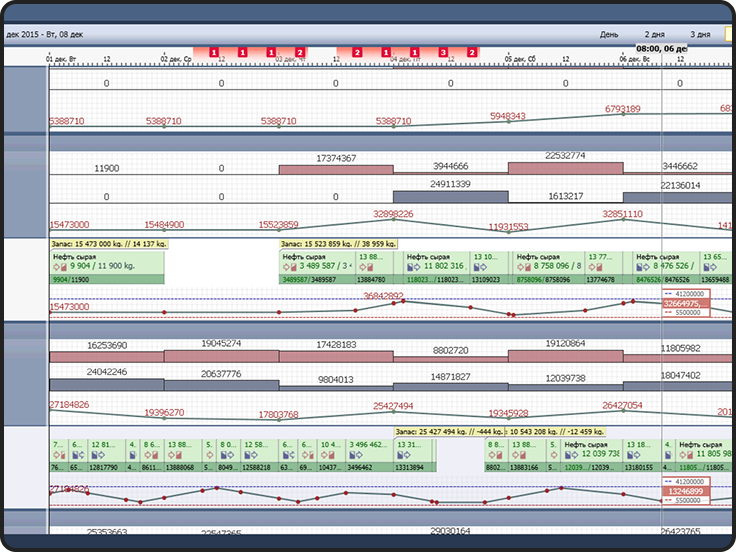Click the red-boxed value 32664975
The image size is (736, 552).
tap(687, 303)
